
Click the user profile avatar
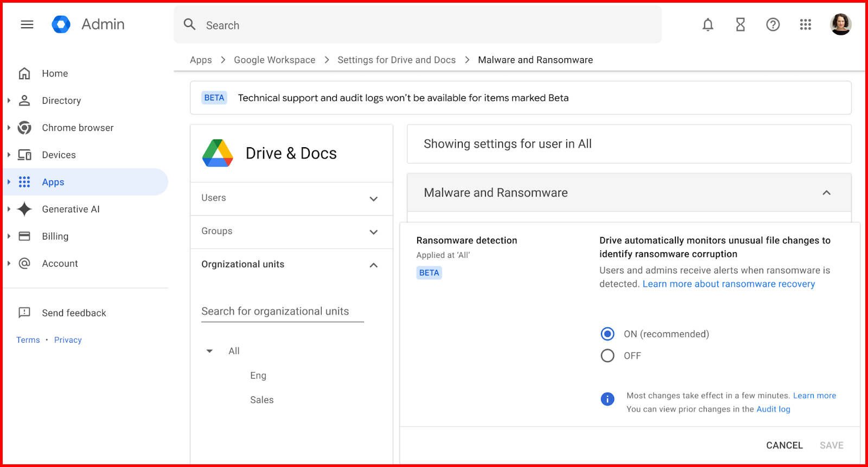pyautogui.click(x=840, y=24)
